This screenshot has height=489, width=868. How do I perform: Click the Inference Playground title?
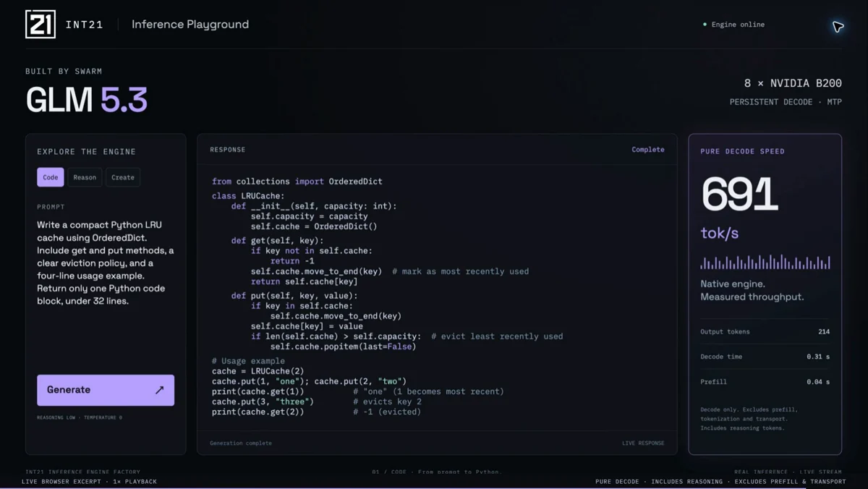[x=190, y=25]
